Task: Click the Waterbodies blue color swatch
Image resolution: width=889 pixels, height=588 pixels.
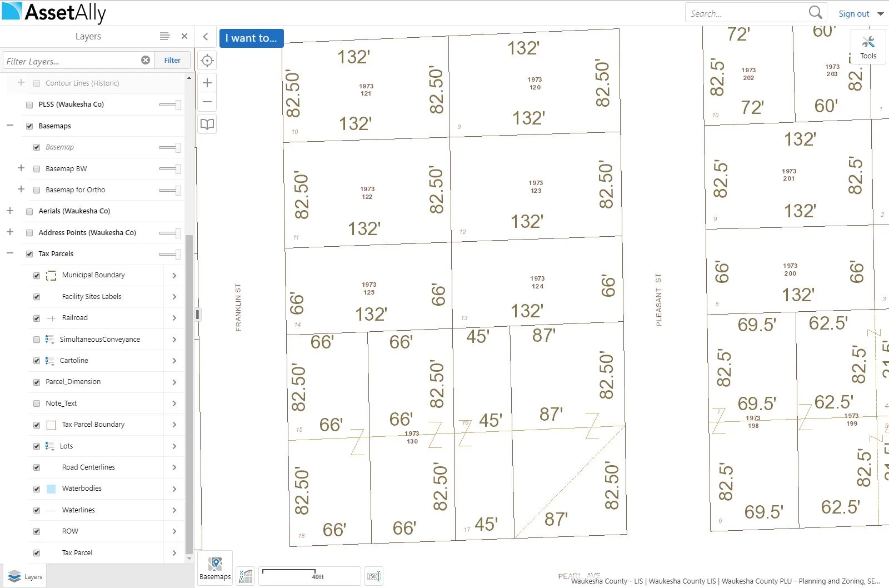Action: (51, 489)
